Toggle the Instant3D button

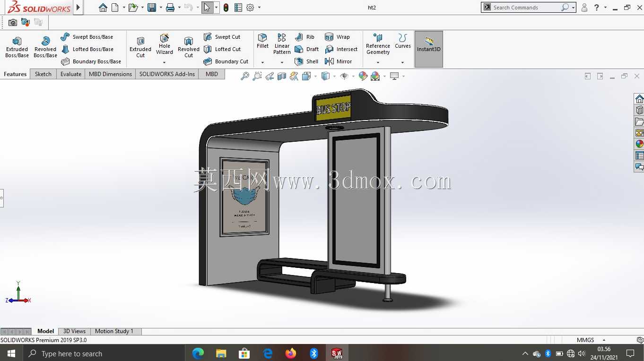click(429, 49)
